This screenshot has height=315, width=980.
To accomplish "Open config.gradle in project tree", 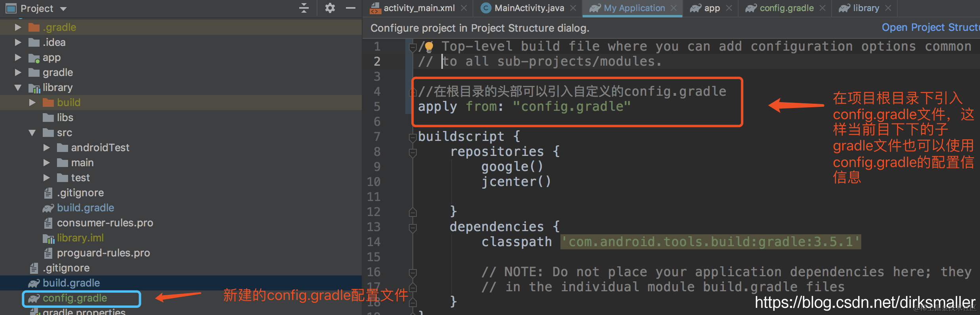I will point(75,298).
